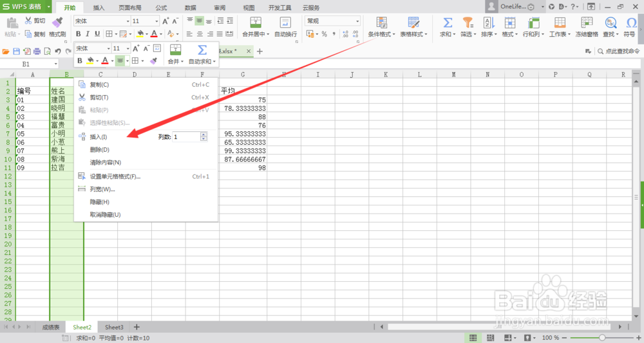Image resolution: width=644 pixels, height=343 pixels.
Task: Toggle center horizontal alignment in ribbon
Action: 200,34
